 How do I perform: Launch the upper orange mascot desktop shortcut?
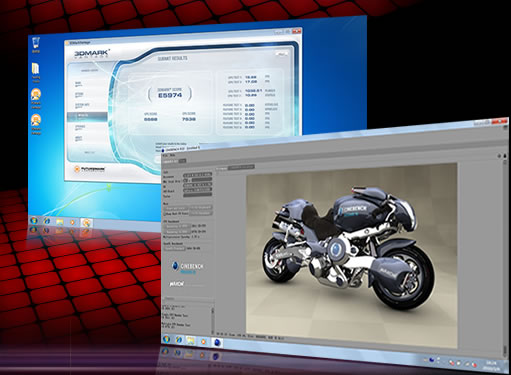pos(36,98)
